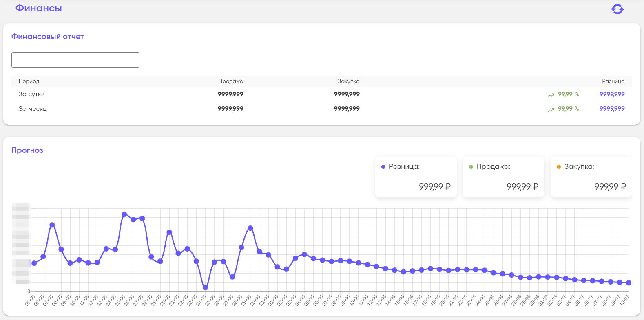Focus the empty date input in Финансовый отчет
Viewport: 644px width, 320px height.
[75, 60]
